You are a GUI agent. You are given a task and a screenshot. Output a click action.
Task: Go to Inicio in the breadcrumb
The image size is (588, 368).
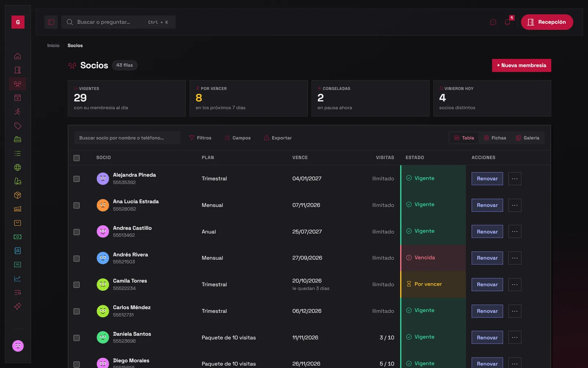(x=53, y=46)
